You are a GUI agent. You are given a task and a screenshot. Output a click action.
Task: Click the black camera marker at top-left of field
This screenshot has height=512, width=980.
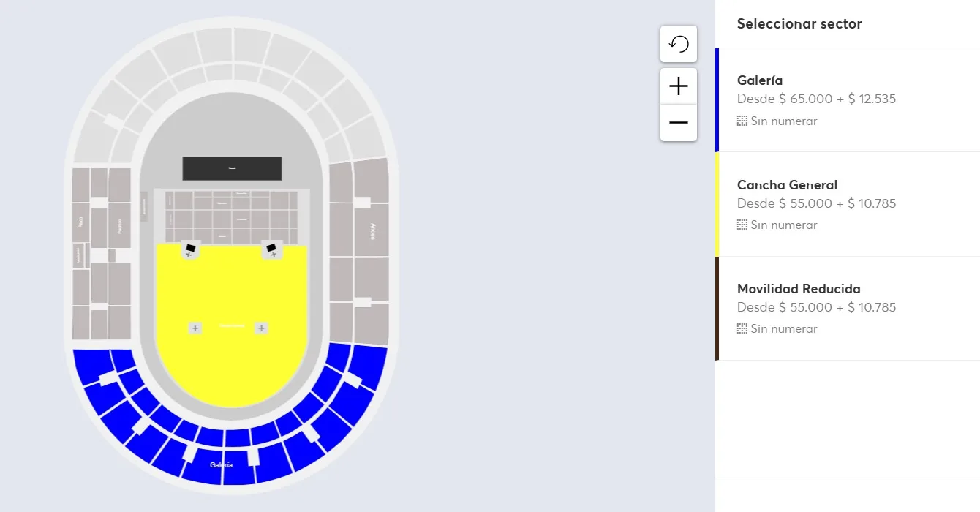click(191, 249)
